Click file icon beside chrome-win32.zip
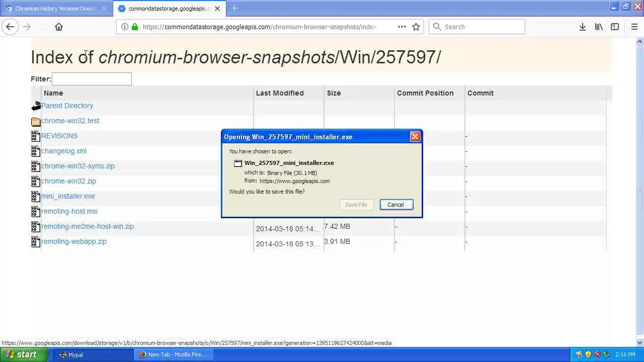The width and height of the screenshot is (644, 362). (35, 182)
